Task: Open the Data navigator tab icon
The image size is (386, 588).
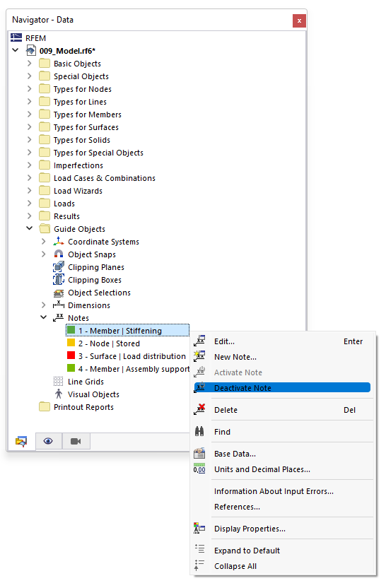Action: pos(21,441)
